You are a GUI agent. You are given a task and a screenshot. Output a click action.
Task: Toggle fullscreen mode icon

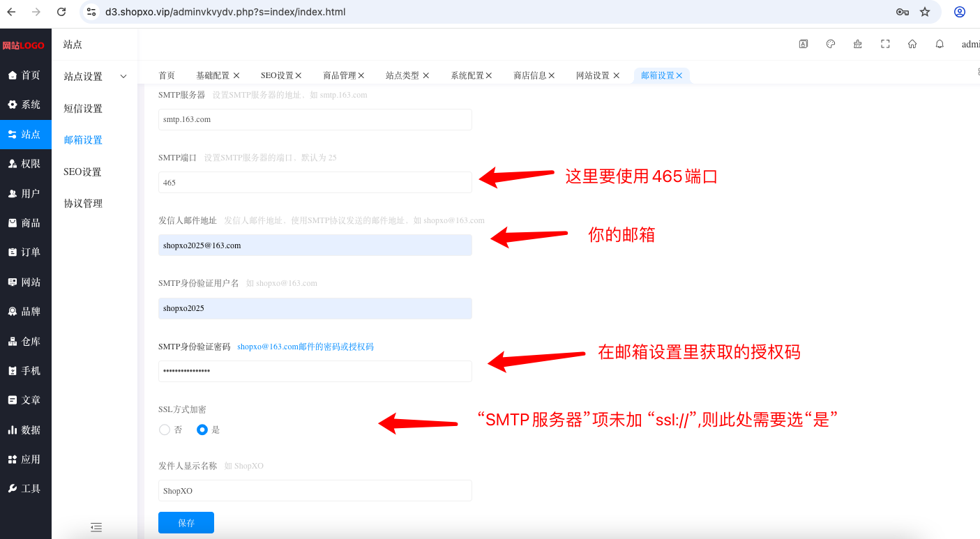click(x=885, y=44)
